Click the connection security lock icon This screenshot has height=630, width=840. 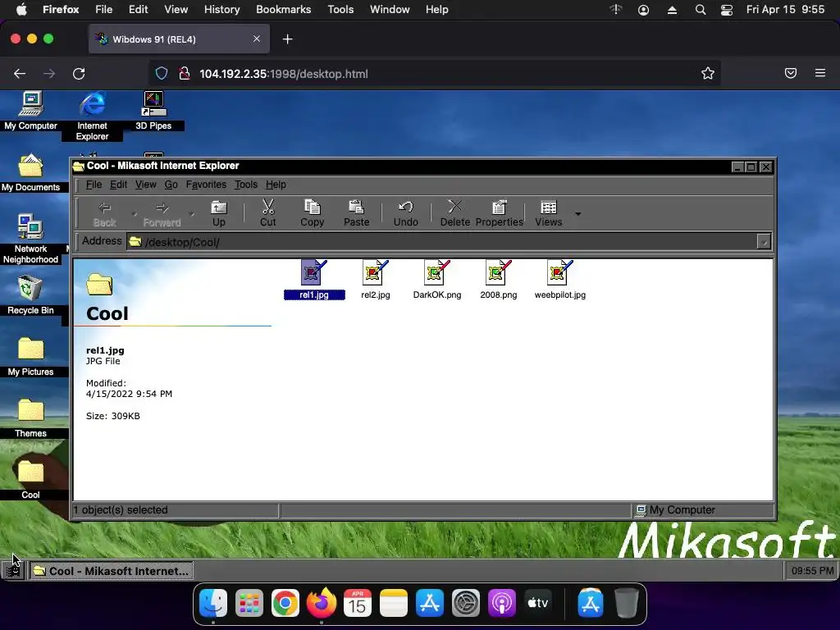[x=185, y=73]
